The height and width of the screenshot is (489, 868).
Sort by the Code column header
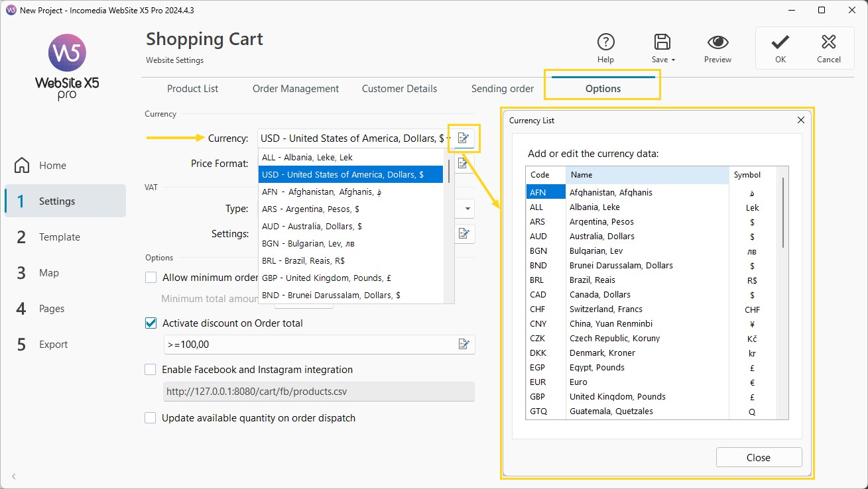[x=546, y=175]
